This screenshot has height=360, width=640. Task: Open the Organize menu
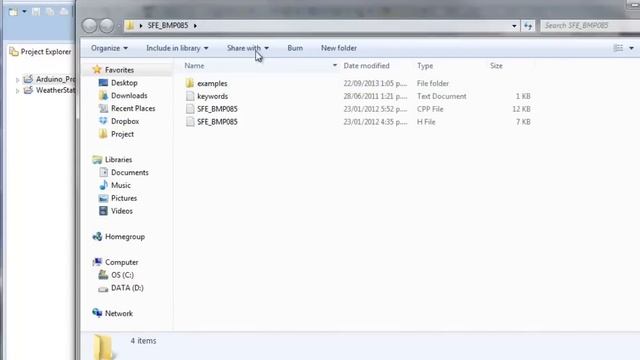coord(109,48)
